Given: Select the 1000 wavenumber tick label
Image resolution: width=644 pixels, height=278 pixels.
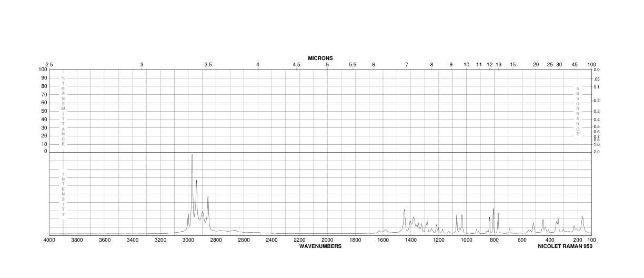Looking at the screenshot, I should (x=466, y=240).
